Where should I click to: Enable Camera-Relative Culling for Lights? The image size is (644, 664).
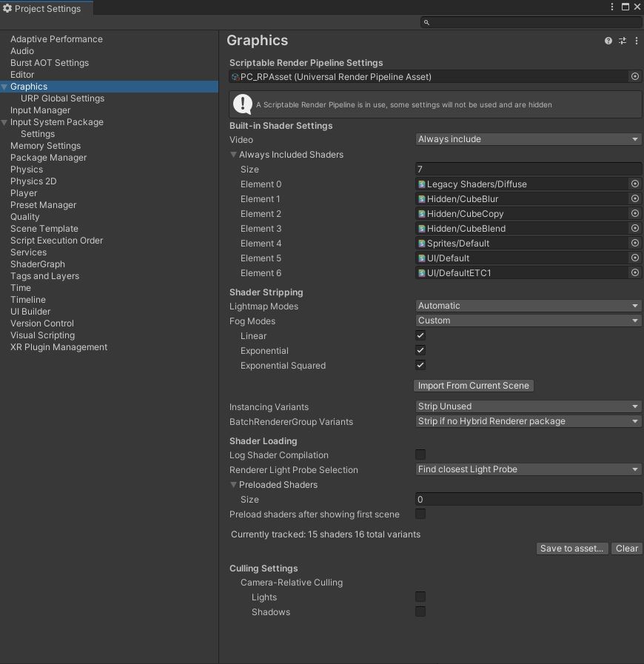pyautogui.click(x=420, y=597)
